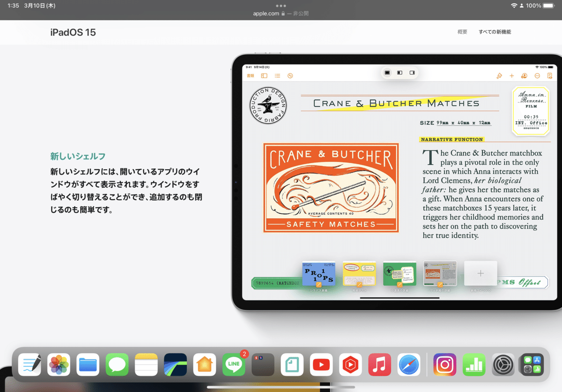This screenshot has height=392, width=562.
Task: Tap the battery 100% indicator in status bar
Action: click(540, 6)
